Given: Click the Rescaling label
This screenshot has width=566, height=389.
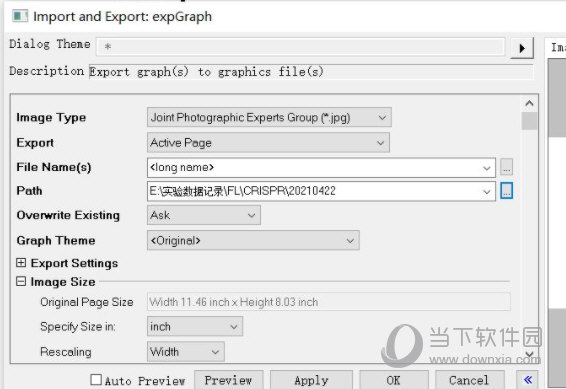Looking at the screenshot, I should [x=66, y=351].
